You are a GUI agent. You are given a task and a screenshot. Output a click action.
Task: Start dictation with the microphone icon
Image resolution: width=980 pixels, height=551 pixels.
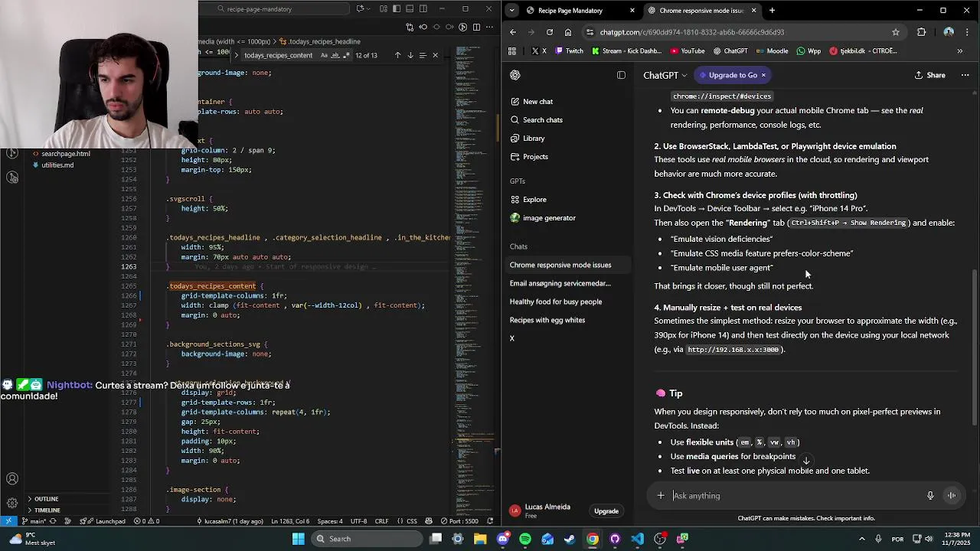point(930,496)
